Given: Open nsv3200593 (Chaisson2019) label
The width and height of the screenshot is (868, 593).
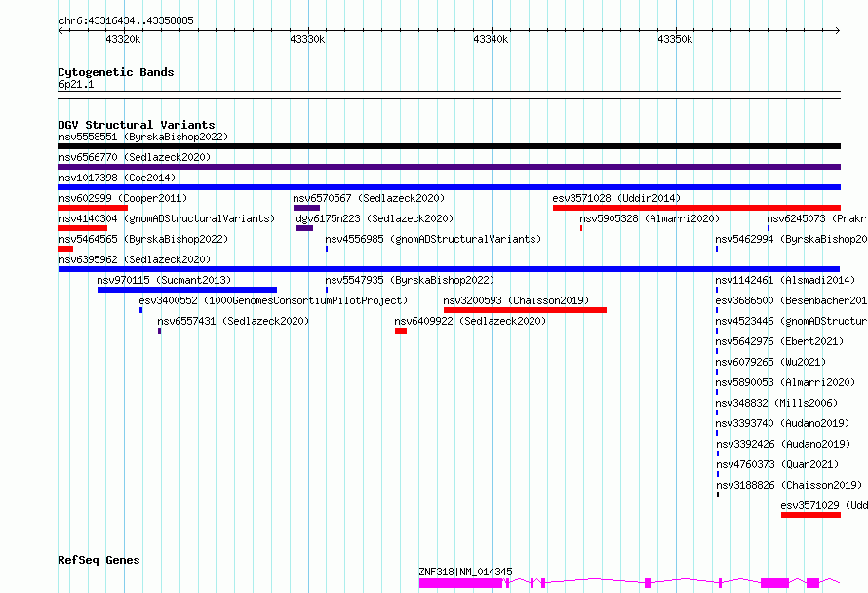Looking at the screenshot, I should (x=516, y=300).
